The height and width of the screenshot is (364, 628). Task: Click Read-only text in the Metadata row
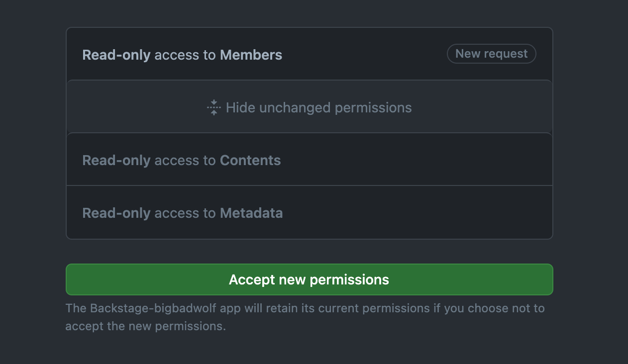click(116, 213)
